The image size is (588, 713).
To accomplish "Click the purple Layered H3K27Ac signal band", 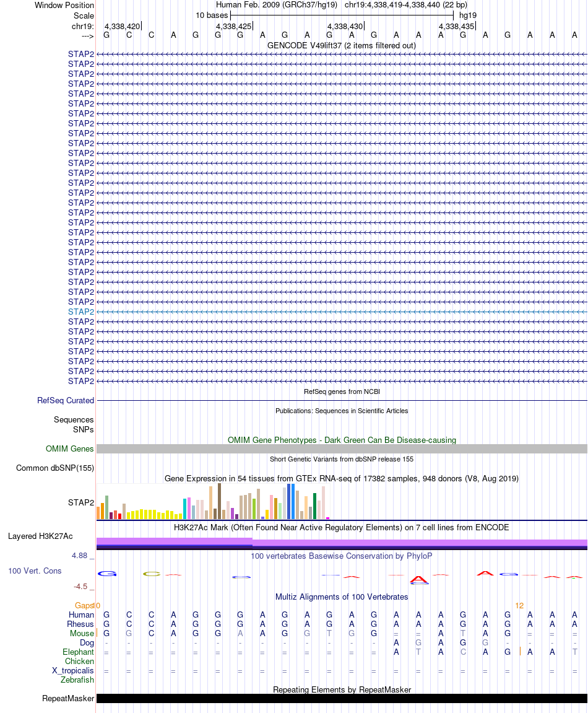I will [342, 543].
